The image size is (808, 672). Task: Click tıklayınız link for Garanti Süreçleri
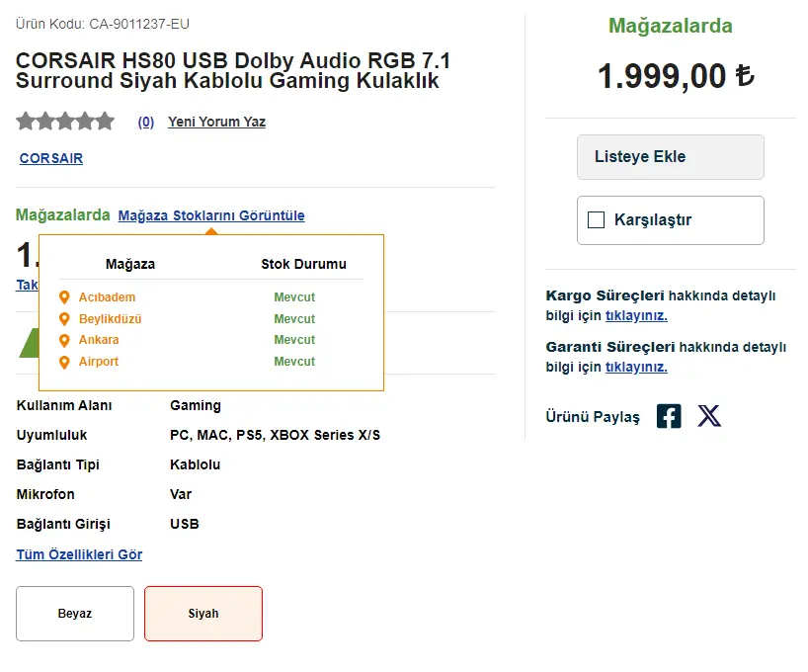point(636,368)
